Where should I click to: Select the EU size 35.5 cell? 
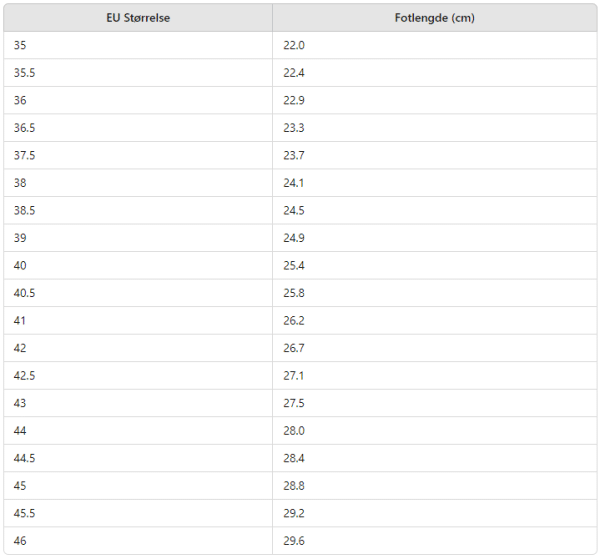(x=25, y=73)
